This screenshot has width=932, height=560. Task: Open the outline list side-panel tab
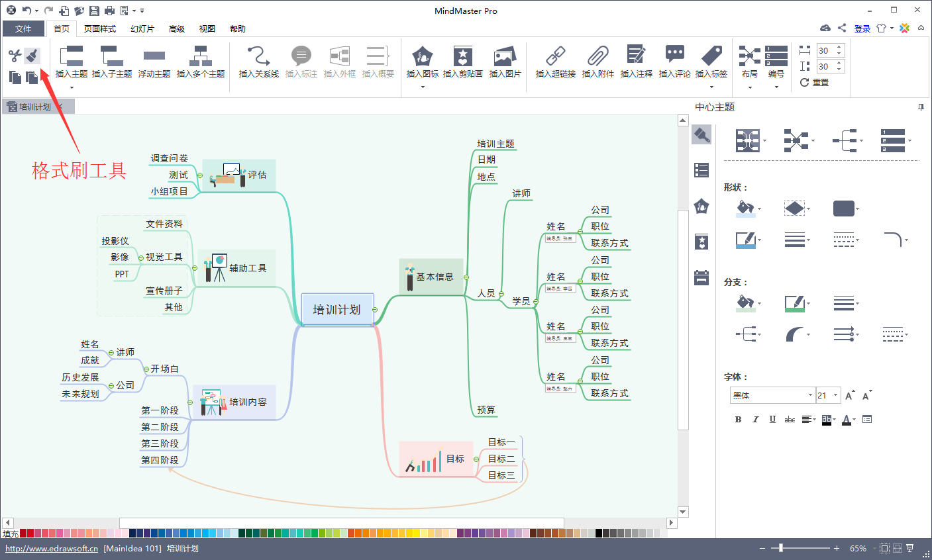(x=701, y=170)
